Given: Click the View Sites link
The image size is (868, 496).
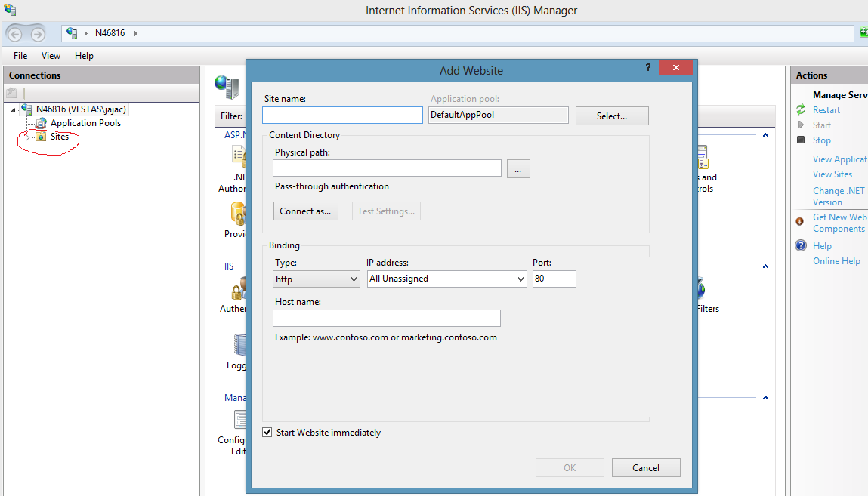Looking at the screenshot, I should (831, 174).
